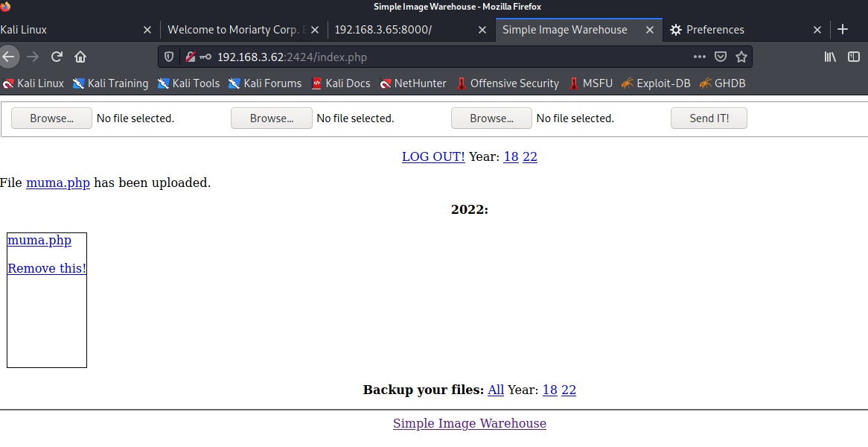Viewport: 868px width, 447px height.
Task: Select year 18 next to LOG OUT
Action: point(511,156)
